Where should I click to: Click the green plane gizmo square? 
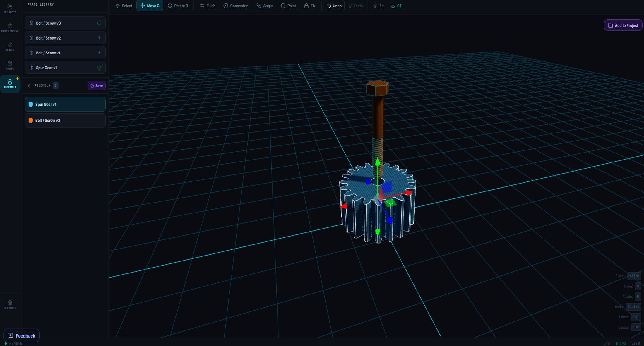coord(390,203)
